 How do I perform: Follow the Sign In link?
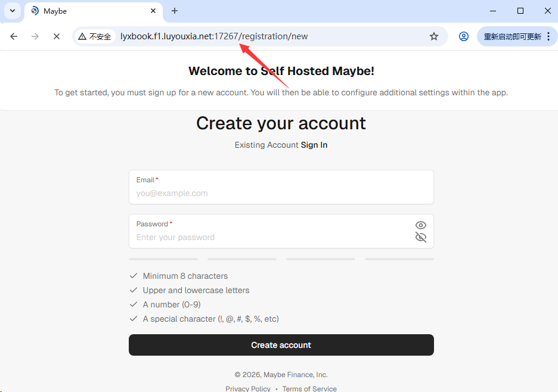pyautogui.click(x=314, y=145)
